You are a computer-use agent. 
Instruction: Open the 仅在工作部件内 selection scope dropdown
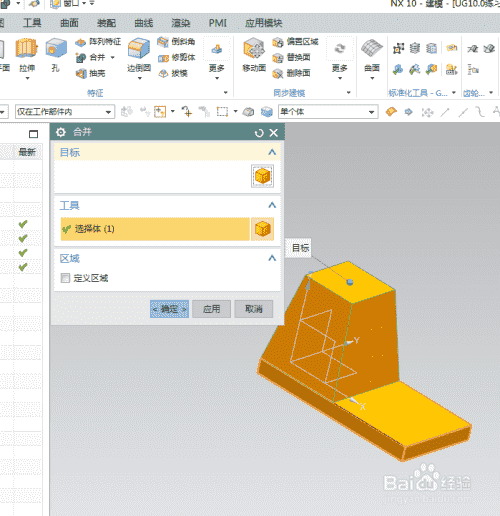click(x=65, y=112)
